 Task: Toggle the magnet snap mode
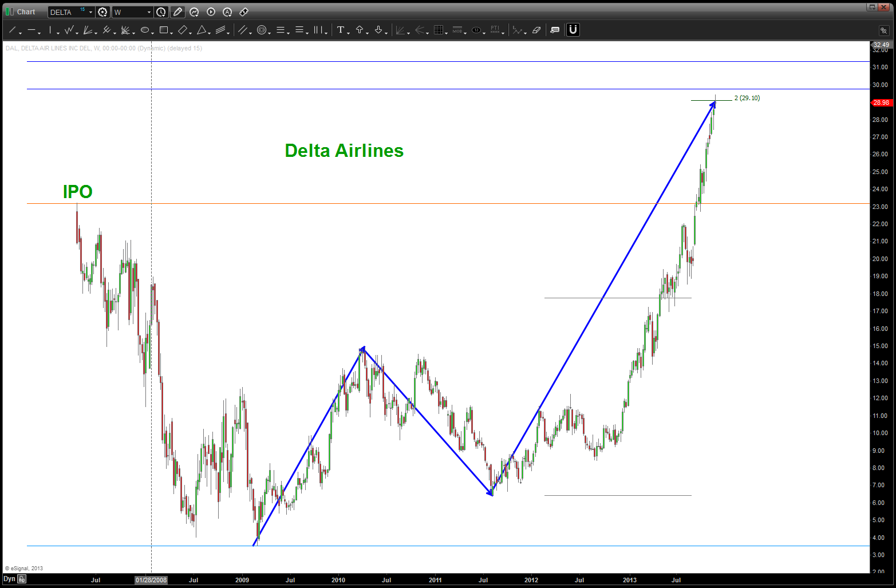click(x=573, y=30)
